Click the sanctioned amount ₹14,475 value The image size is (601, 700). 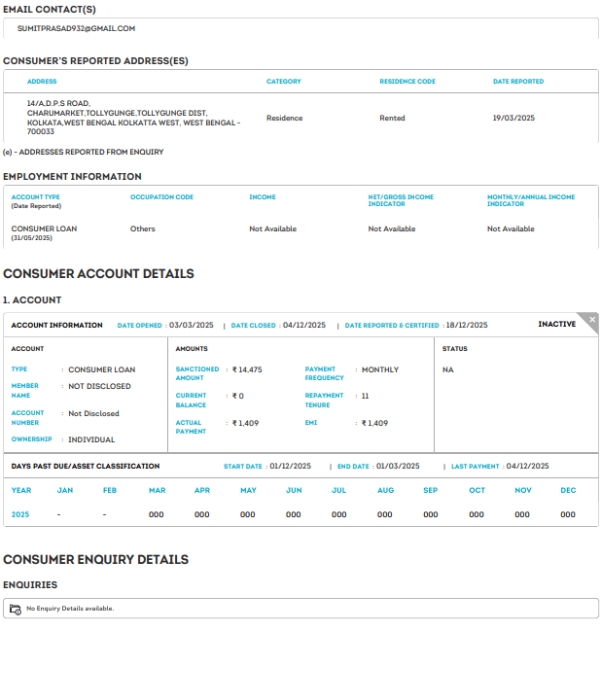pyautogui.click(x=247, y=370)
